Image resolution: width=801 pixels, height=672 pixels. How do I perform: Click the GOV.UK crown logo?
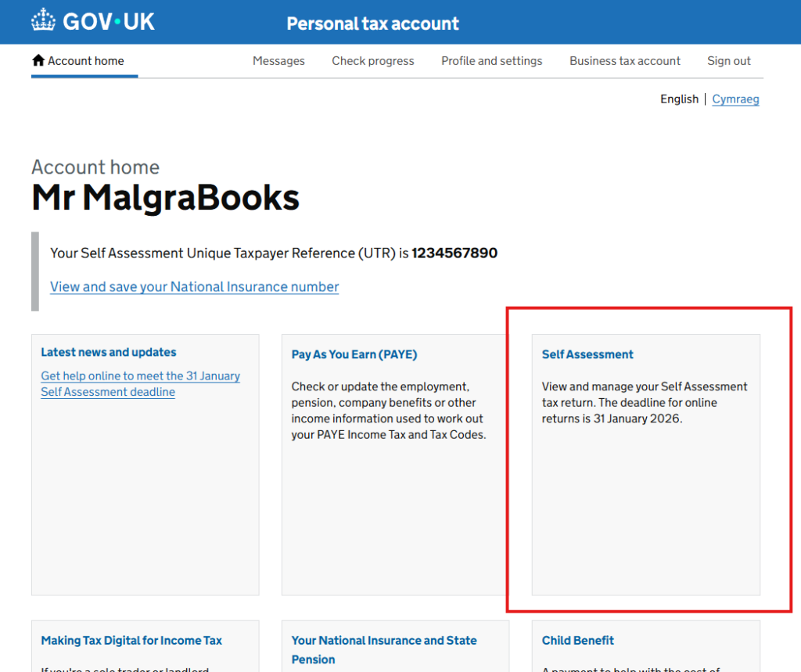tap(42, 20)
